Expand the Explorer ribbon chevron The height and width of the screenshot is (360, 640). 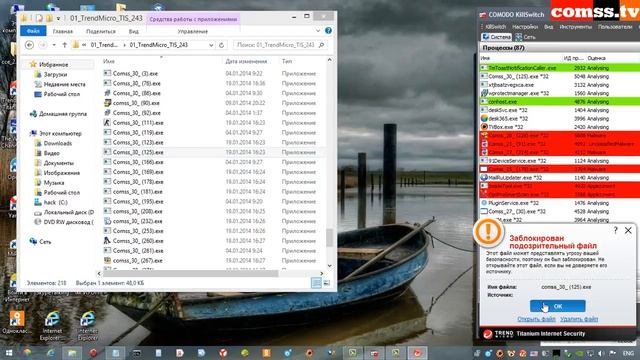(x=318, y=31)
